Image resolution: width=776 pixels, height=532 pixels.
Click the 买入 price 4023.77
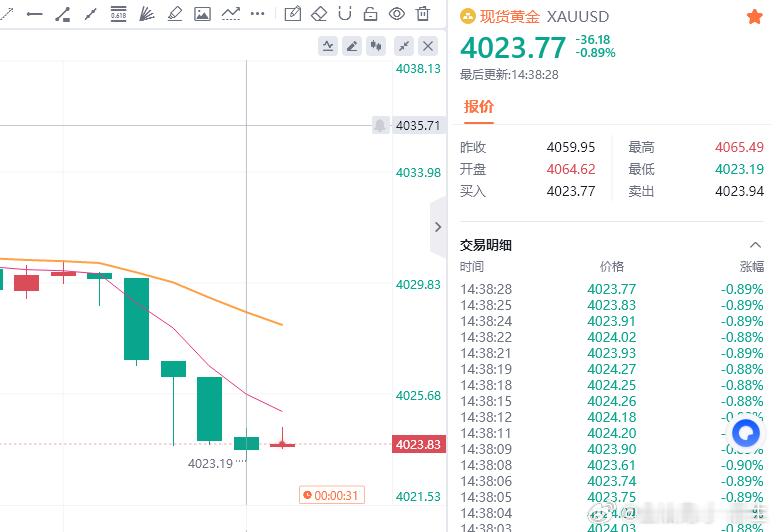tap(571, 191)
